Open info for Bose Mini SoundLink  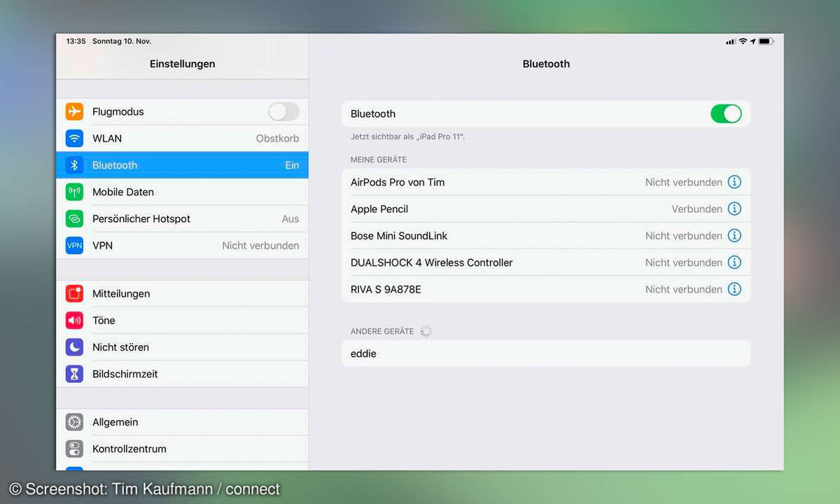tap(734, 236)
